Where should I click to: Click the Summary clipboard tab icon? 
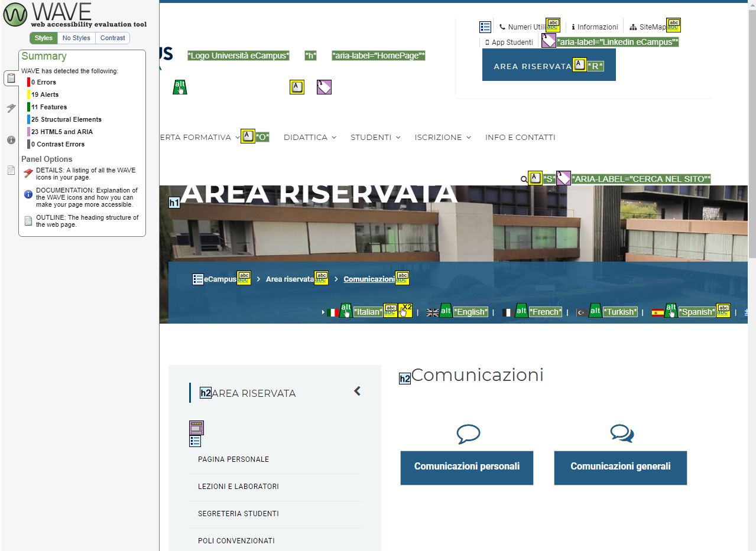pyautogui.click(x=11, y=78)
